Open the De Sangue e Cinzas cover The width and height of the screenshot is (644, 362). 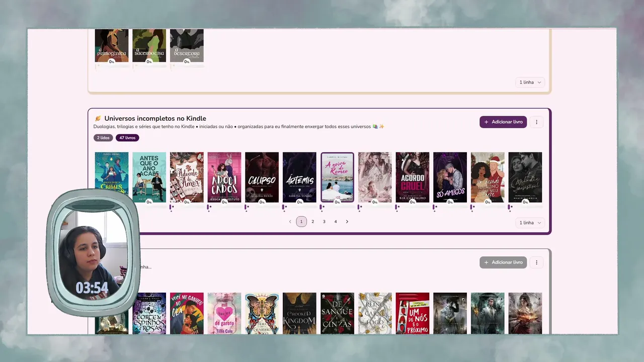click(x=337, y=313)
